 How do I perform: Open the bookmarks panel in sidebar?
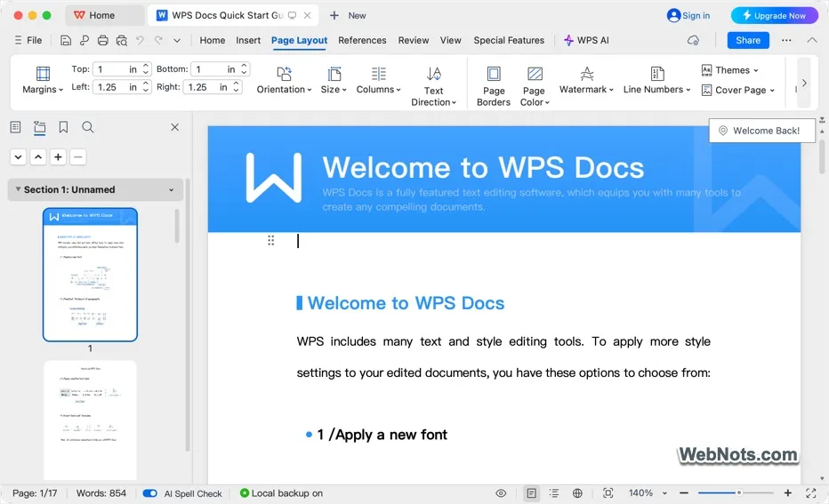point(63,128)
